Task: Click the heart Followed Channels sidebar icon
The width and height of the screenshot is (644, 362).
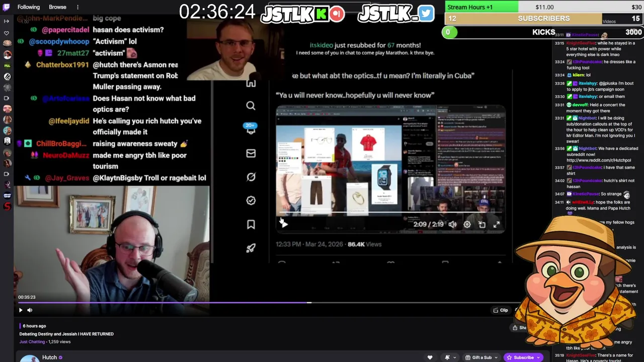Action: (x=7, y=33)
